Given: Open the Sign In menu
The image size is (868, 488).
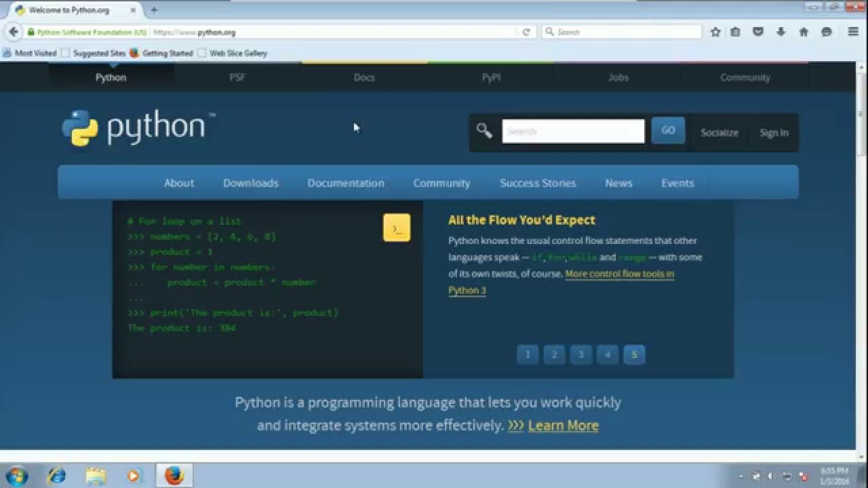Looking at the screenshot, I should (x=774, y=132).
